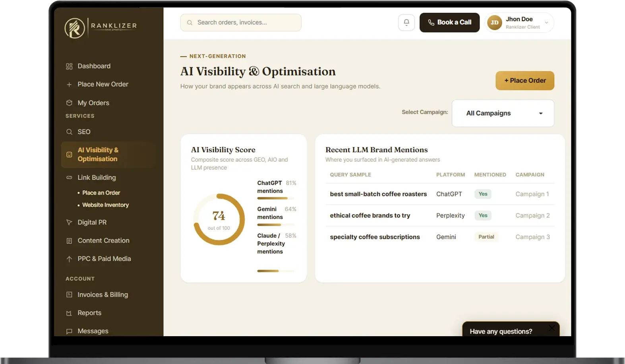Open the All Campaigns dropdown
625x364 pixels.
click(503, 113)
